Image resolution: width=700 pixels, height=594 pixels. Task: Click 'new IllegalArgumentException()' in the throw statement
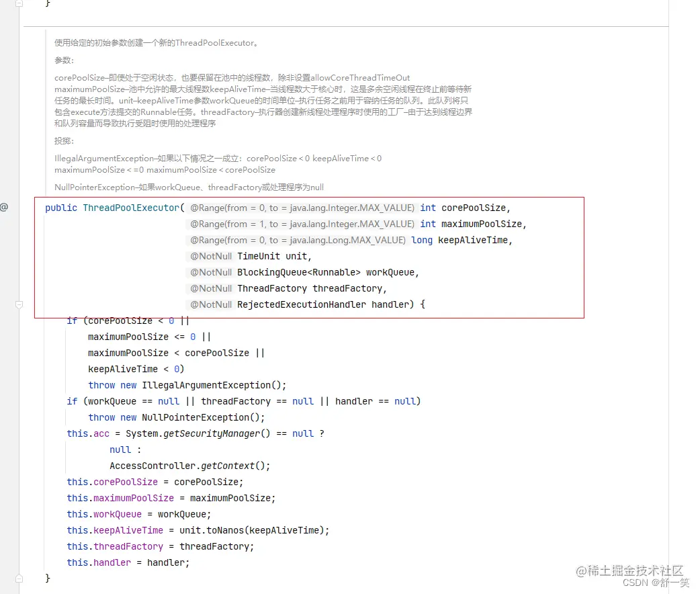201,385
